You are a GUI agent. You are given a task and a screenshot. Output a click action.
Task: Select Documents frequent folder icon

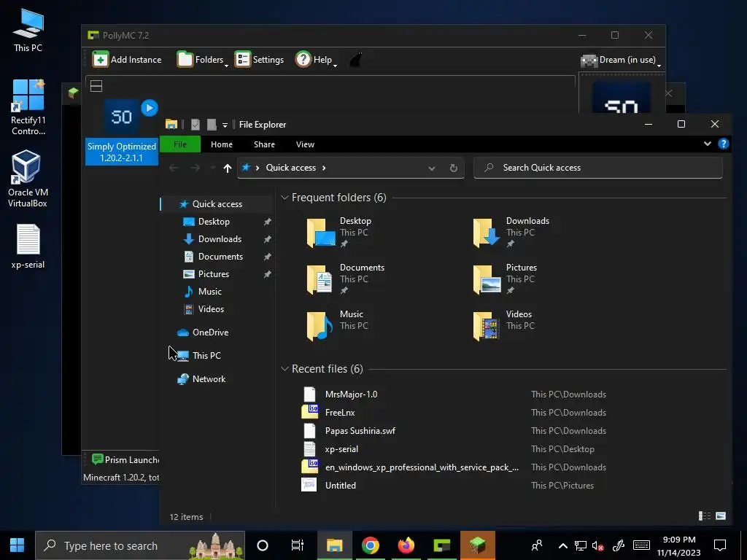point(320,279)
